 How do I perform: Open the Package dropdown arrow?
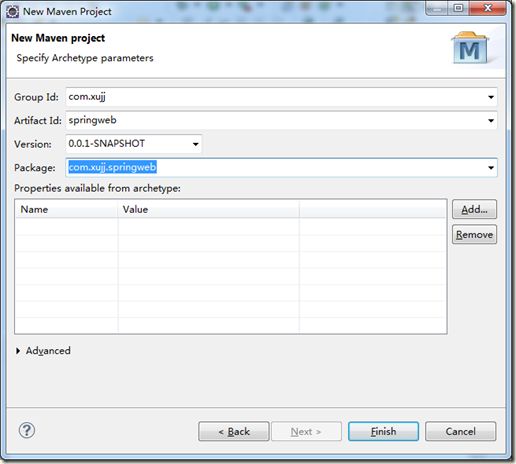(x=491, y=167)
